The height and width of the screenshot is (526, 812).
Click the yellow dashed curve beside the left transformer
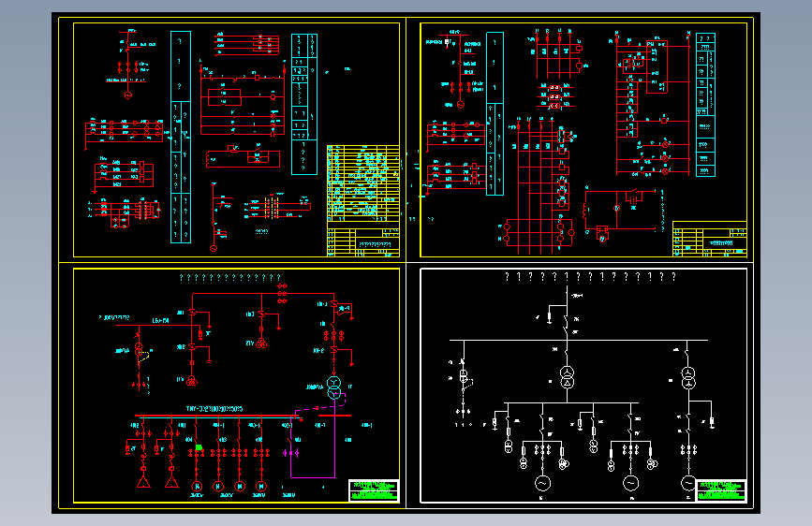click(x=144, y=356)
